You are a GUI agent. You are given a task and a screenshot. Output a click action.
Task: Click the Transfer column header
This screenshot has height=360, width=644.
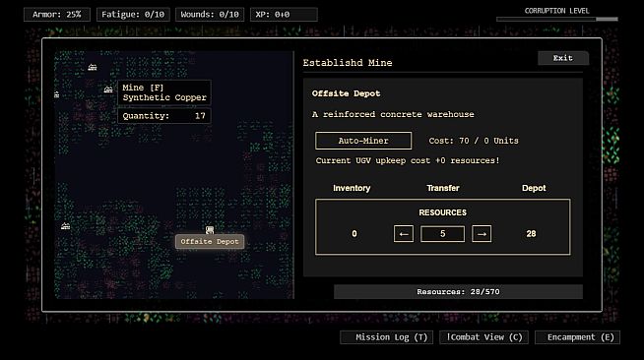(443, 188)
